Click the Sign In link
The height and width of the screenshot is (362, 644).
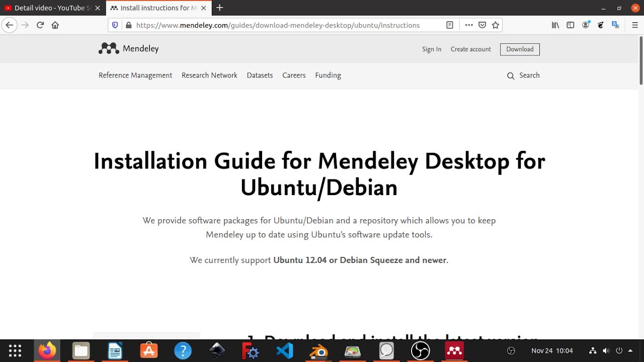432,49
